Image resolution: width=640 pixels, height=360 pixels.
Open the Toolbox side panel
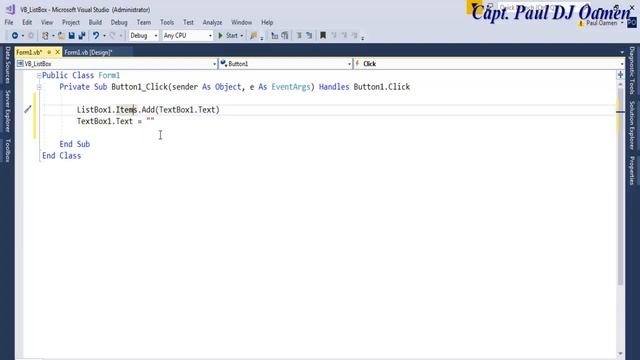pos(7,150)
